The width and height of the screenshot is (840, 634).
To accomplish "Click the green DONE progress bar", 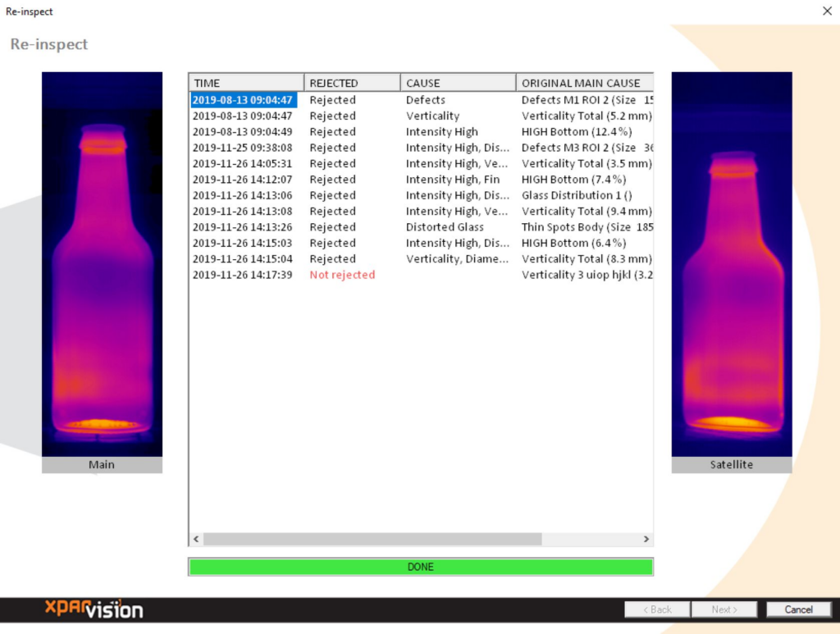I will coord(420,567).
